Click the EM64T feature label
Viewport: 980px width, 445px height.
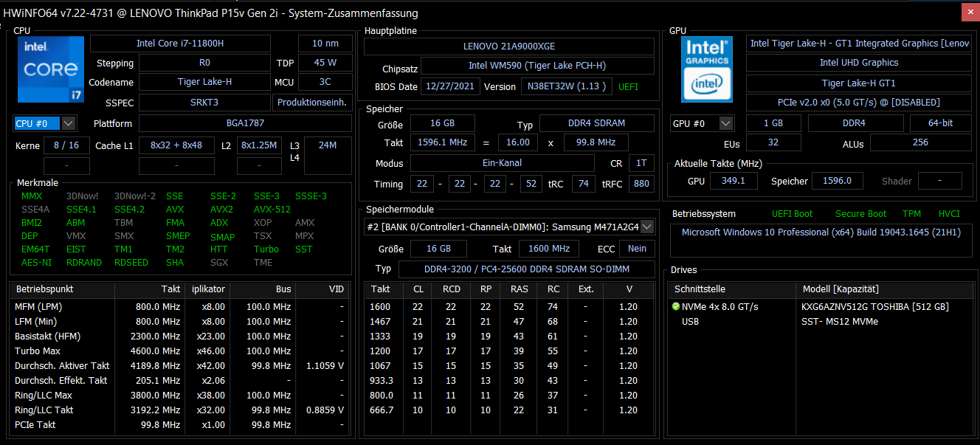(35, 249)
